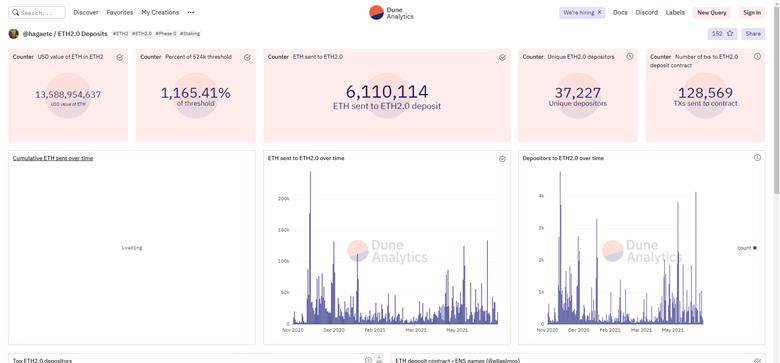This screenshot has height=363, width=780.
Task: Dismiss the We're hiring banner
Action: click(x=599, y=12)
